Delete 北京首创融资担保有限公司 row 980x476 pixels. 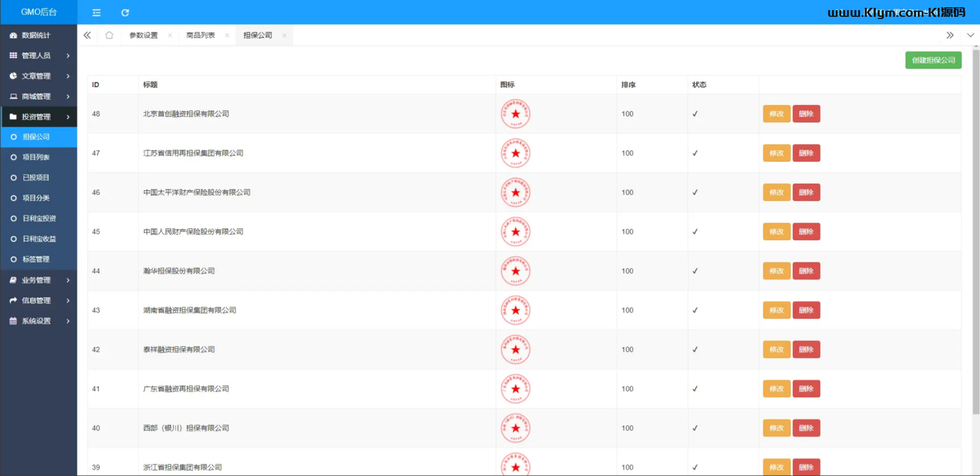click(x=806, y=114)
